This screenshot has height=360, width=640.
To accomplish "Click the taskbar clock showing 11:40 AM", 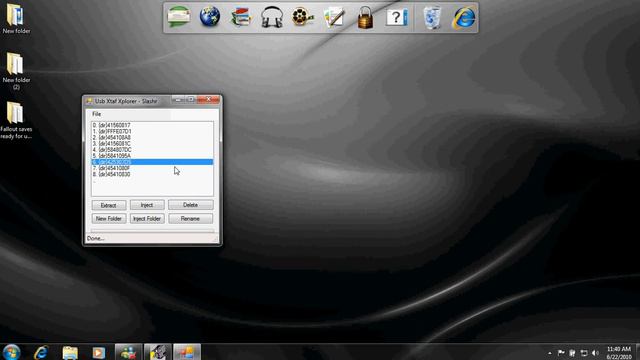I will click(619, 353).
